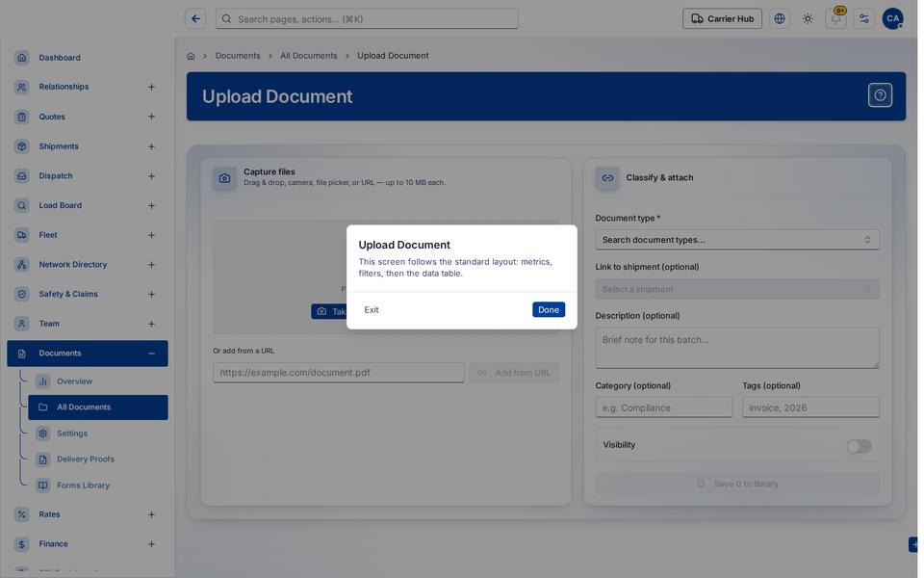
Task: Click the home breadcrumb icon
Action: (x=191, y=56)
